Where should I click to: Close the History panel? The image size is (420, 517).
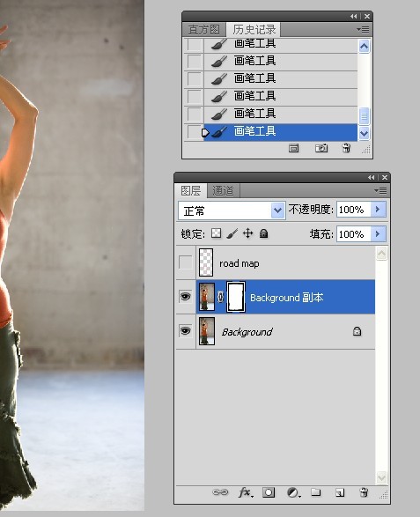click(367, 16)
